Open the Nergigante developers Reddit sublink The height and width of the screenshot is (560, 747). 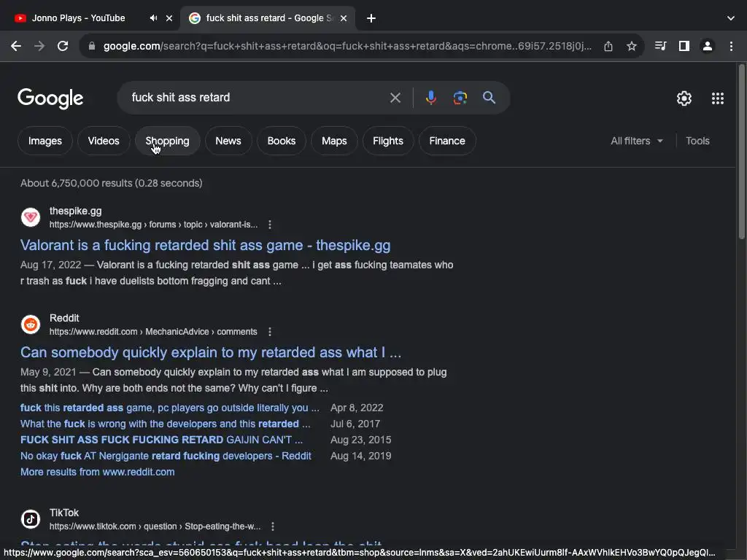(166, 456)
